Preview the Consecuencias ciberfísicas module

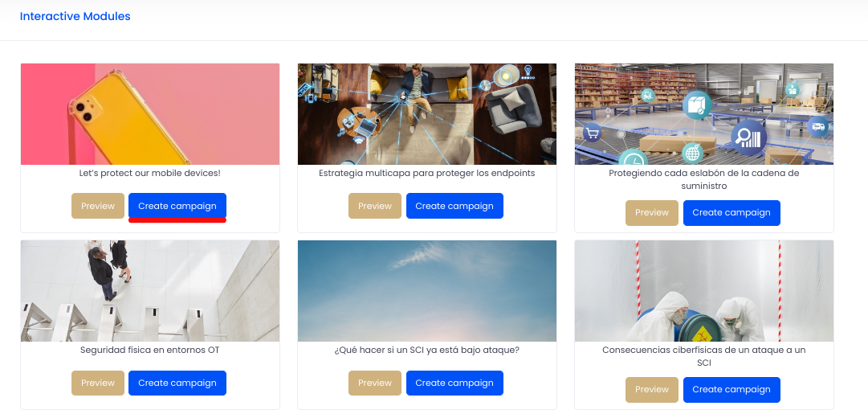(651, 389)
